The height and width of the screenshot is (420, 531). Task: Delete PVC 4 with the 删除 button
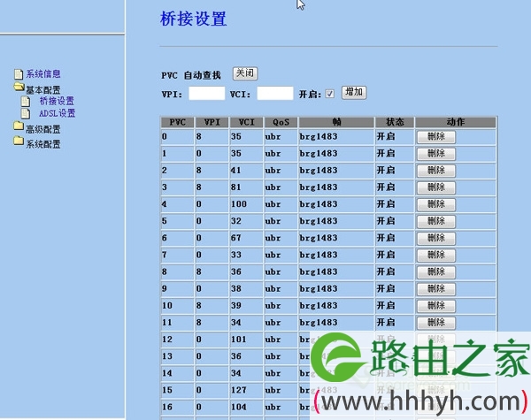click(435, 204)
